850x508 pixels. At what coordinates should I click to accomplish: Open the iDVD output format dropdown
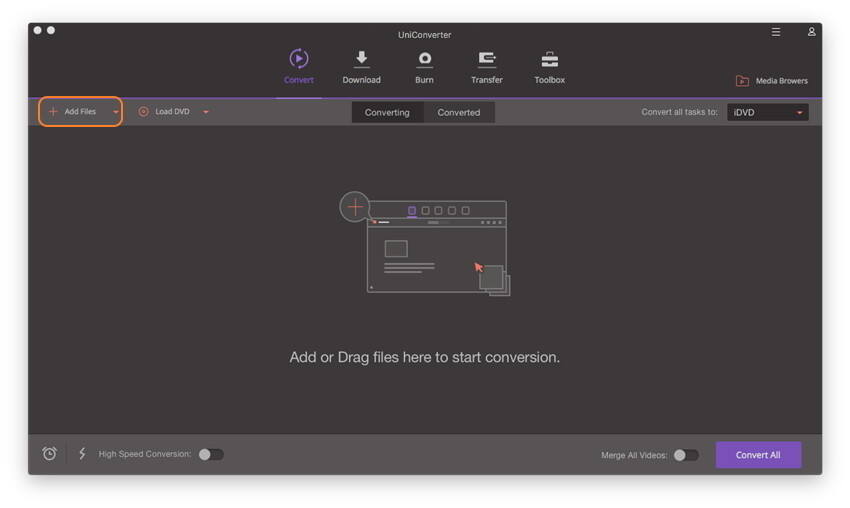(767, 112)
